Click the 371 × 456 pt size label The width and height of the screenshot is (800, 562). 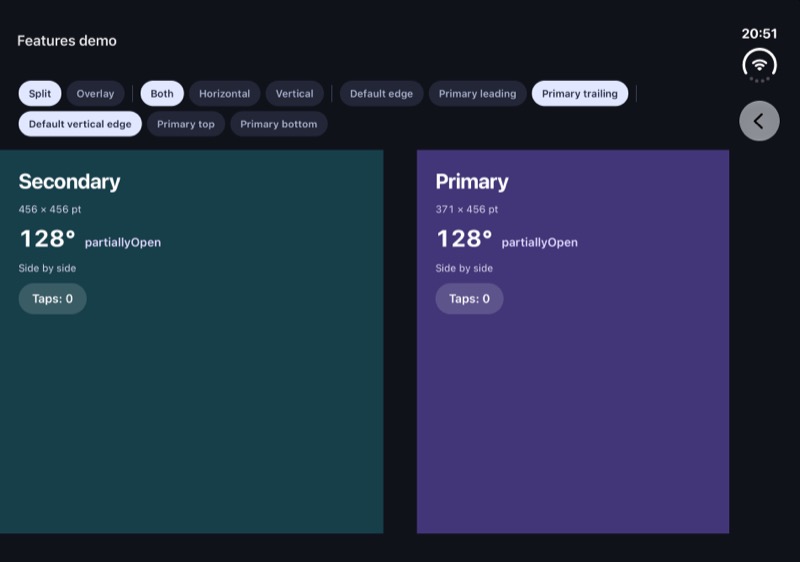467,209
